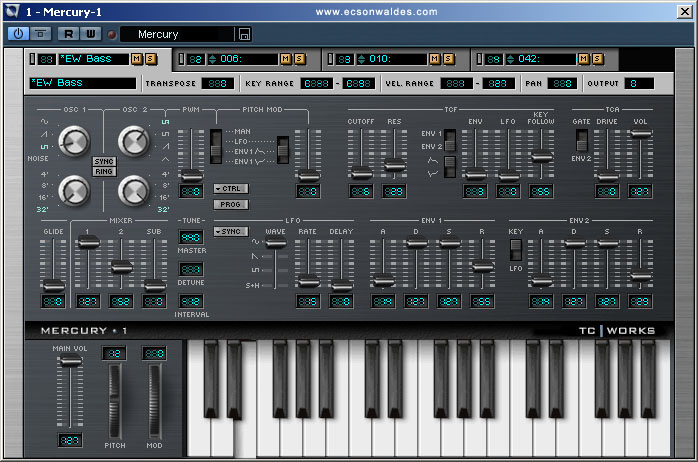Viewport: 698px width, 462px height.
Task: Adjust the RES slider
Action: click(x=394, y=165)
